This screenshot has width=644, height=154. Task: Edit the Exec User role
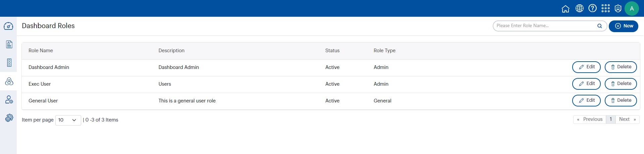point(586,84)
